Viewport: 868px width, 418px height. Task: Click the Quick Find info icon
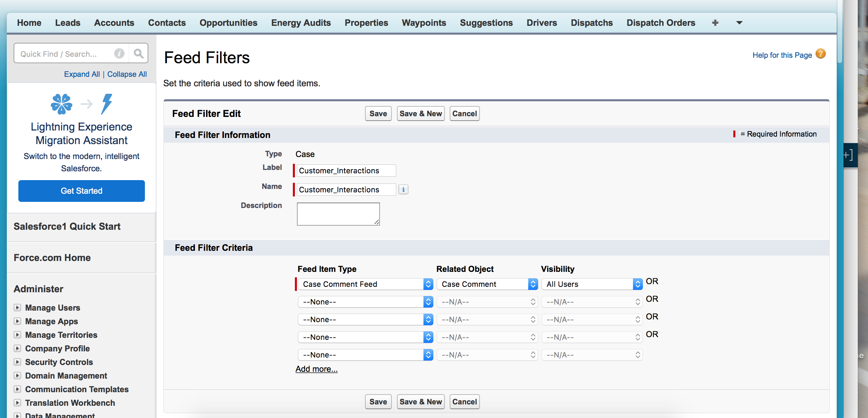point(119,53)
